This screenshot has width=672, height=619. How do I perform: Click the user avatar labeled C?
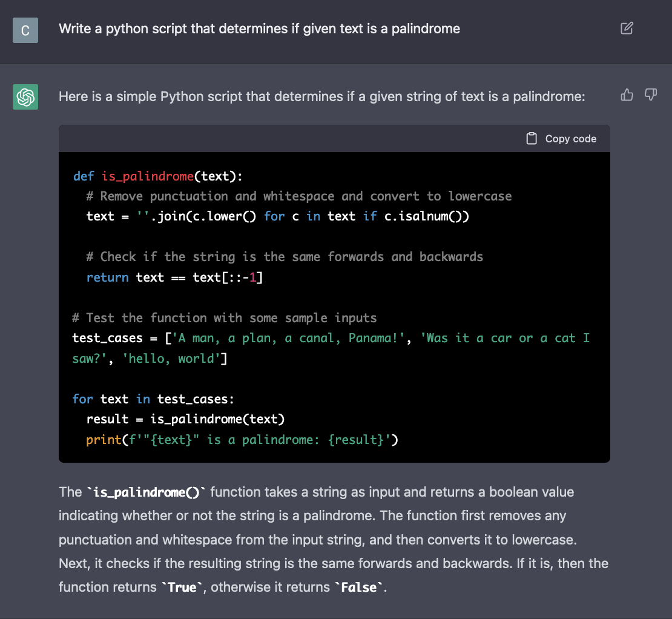click(x=25, y=30)
